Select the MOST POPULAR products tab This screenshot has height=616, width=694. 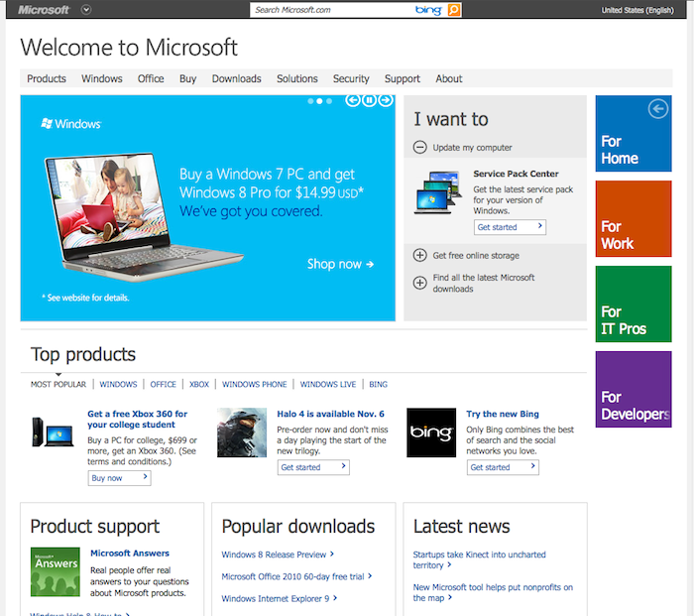pyautogui.click(x=58, y=385)
